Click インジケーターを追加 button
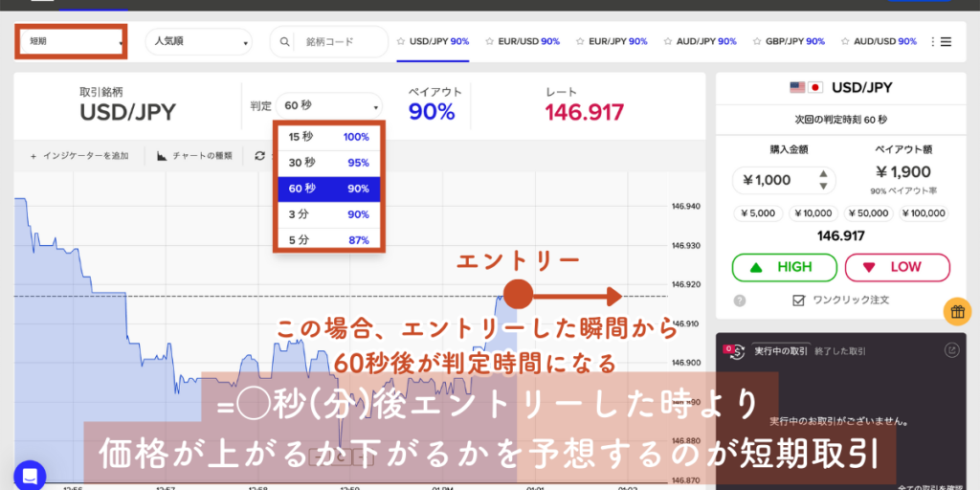The image size is (980, 490). point(79,156)
